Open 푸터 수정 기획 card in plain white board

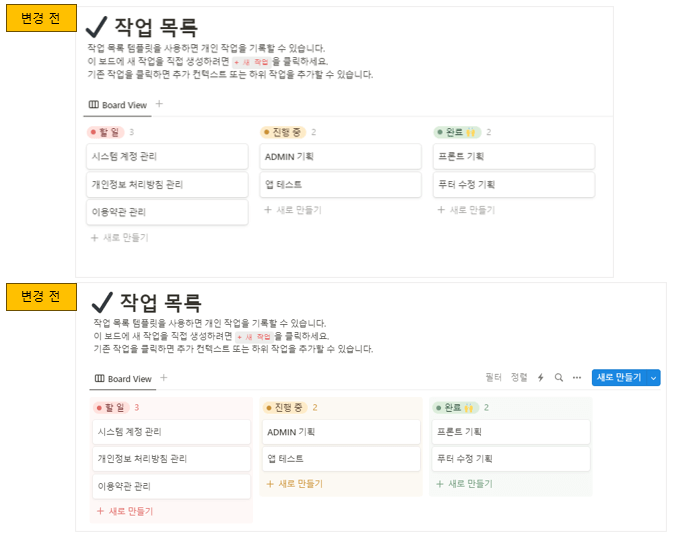click(x=514, y=185)
